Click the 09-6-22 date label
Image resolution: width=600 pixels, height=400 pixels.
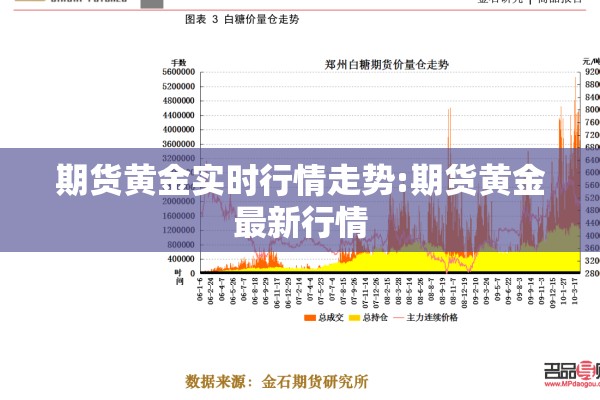[508, 291]
